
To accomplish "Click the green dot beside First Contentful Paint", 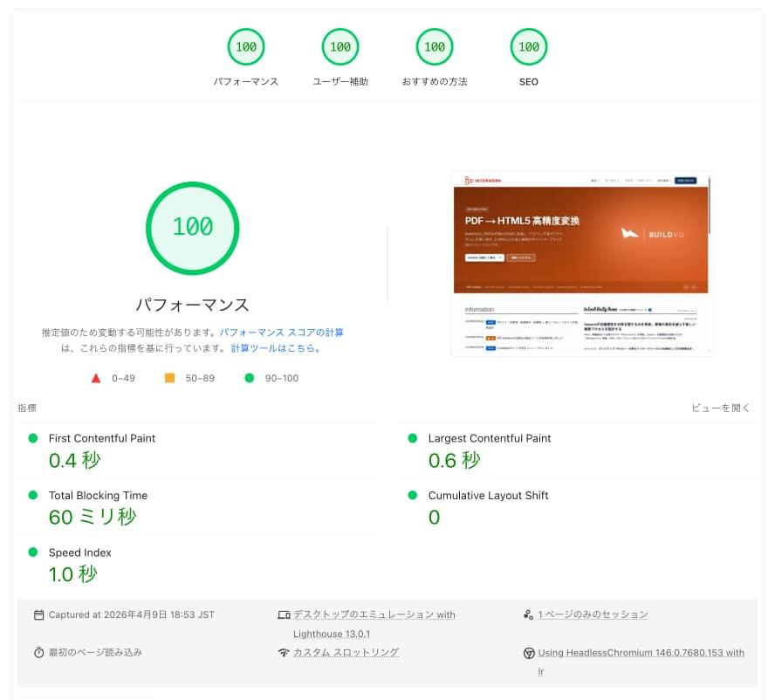I will 32,438.
